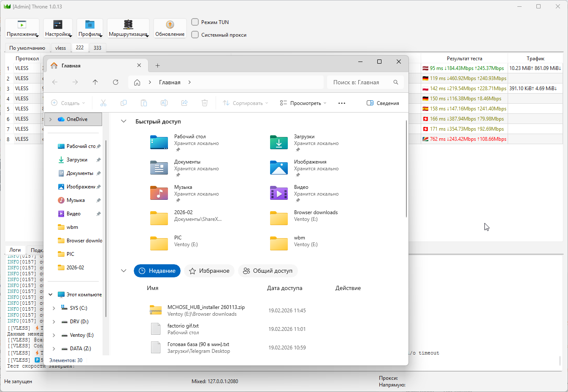Toggle the Сведения details pane
568x392 pixels.
pyautogui.click(x=383, y=103)
